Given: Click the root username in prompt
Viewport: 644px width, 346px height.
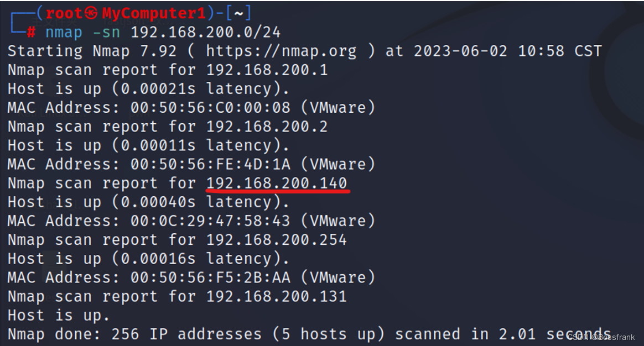Looking at the screenshot, I should click(x=64, y=14).
